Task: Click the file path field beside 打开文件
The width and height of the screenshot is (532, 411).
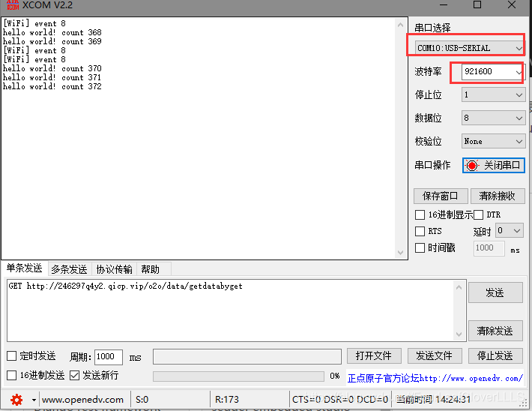Action: pyautogui.click(x=247, y=357)
